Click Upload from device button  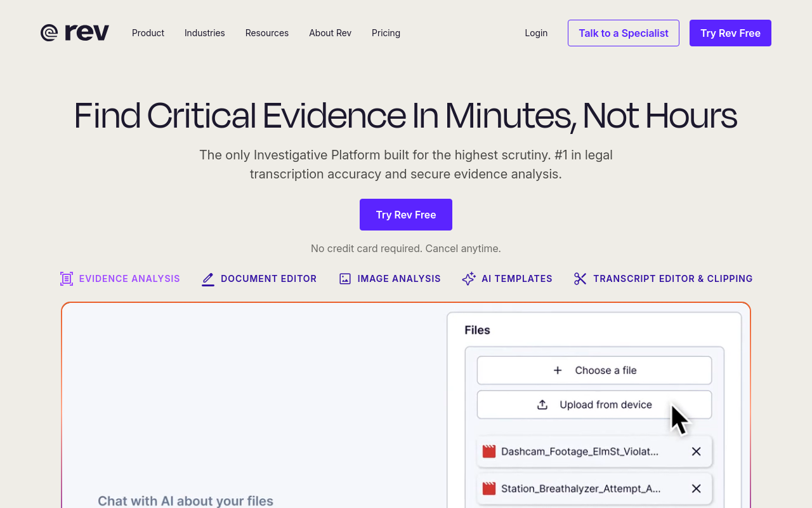tap(594, 404)
